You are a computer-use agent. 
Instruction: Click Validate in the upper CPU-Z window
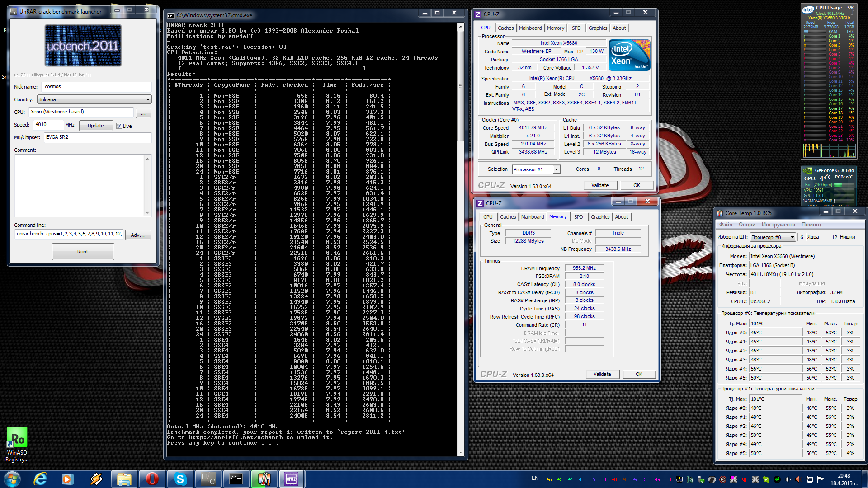coord(600,185)
